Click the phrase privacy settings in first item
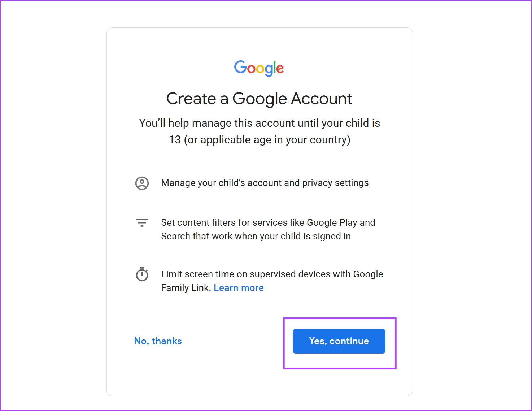 335,183
